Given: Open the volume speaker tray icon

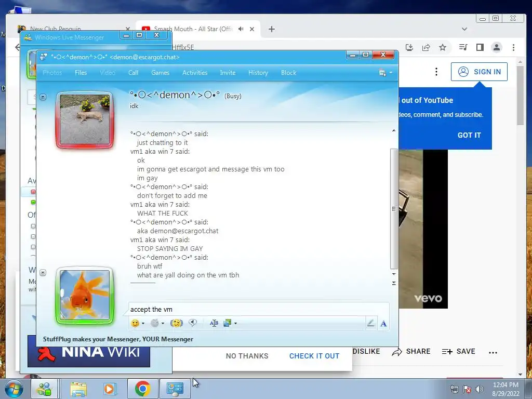Looking at the screenshot, I should 480,389.
